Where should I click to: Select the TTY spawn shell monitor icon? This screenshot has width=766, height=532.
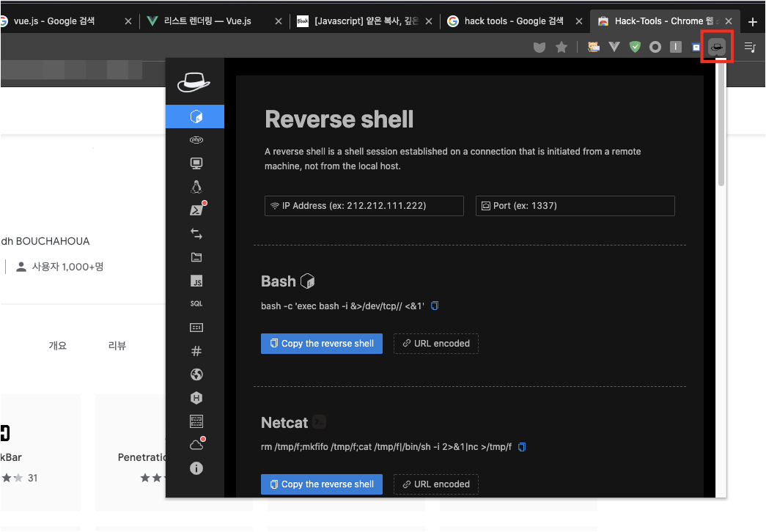pos(196,163)
